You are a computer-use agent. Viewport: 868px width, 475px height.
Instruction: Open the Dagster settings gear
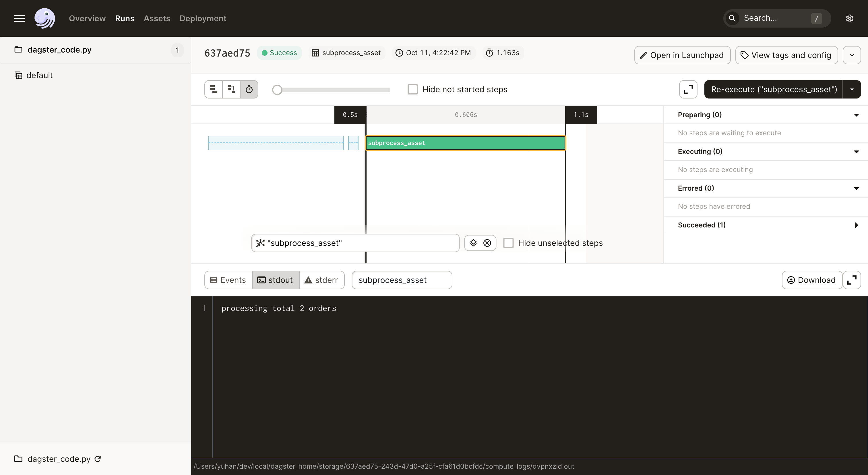[849, 18]
